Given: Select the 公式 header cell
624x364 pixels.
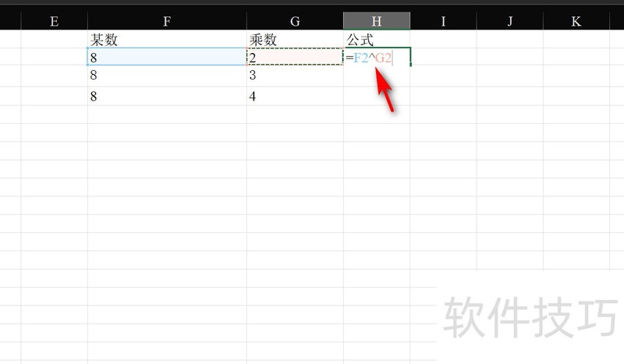Looking at the screenshot, I should click(377, 39).
